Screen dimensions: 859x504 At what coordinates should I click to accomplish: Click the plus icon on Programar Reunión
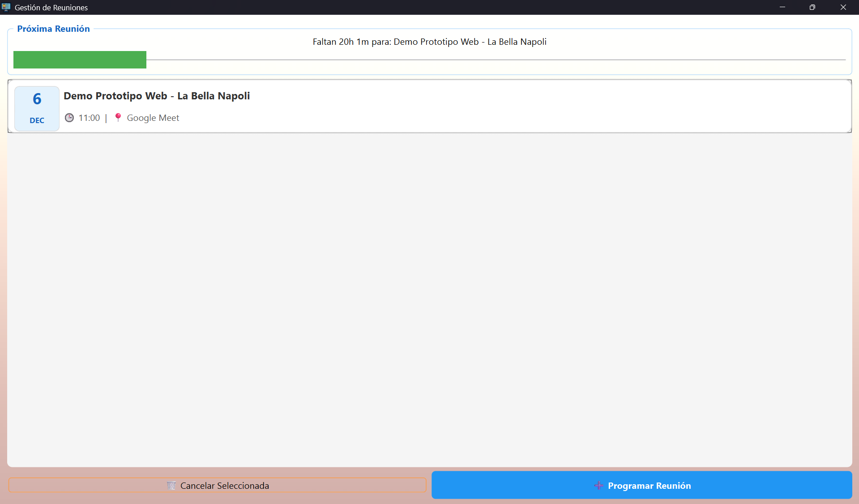pyautogui.click(x=598, y=486)
